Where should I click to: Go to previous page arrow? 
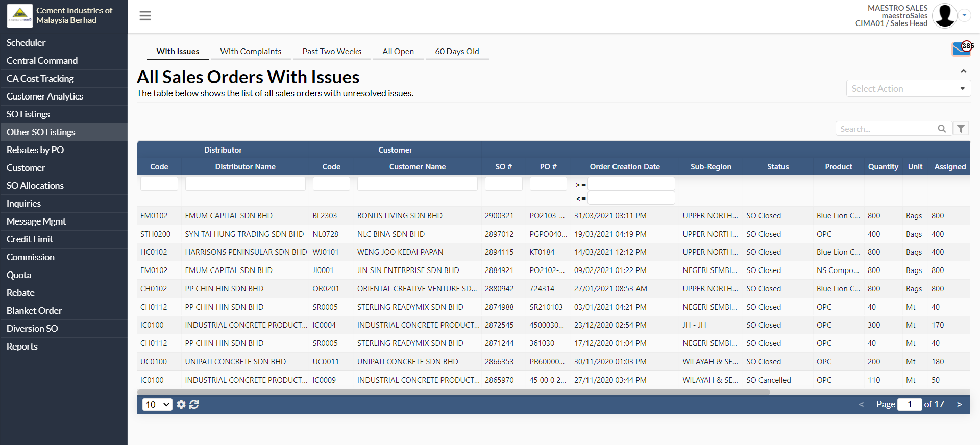pos(861,404)
